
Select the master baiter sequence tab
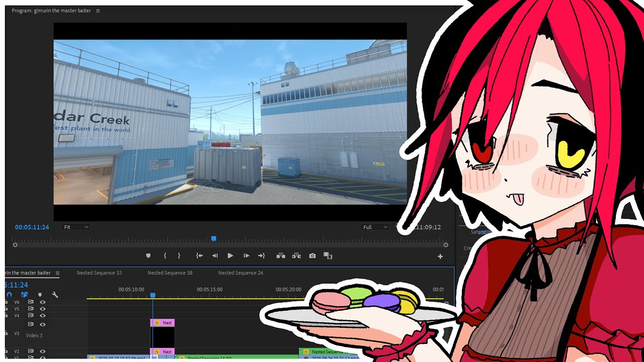tap(28, 273)
